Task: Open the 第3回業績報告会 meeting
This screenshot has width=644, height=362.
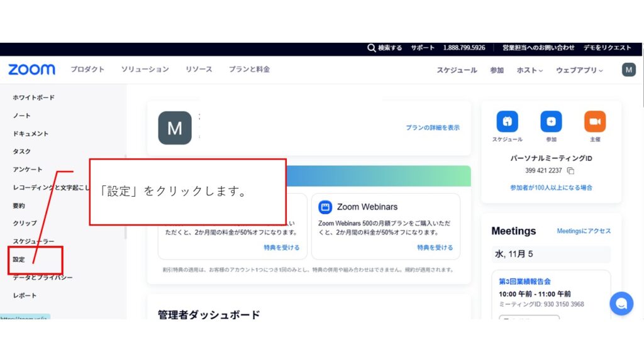Action: click(525, 282)
